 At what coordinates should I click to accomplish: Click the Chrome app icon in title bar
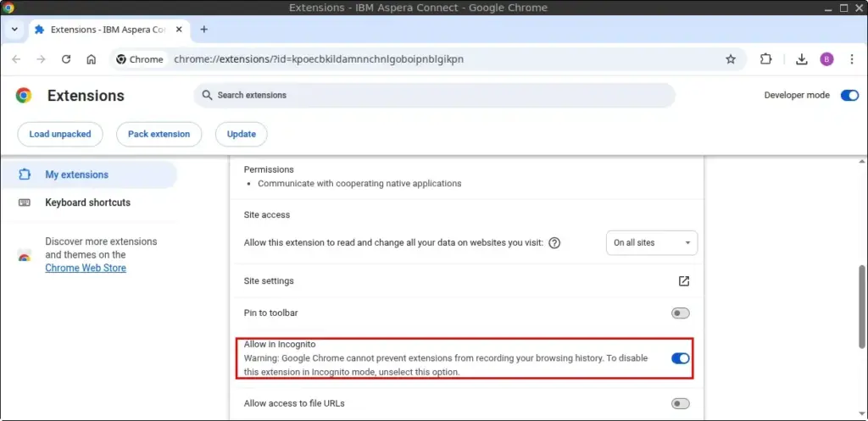coord(8,8)
